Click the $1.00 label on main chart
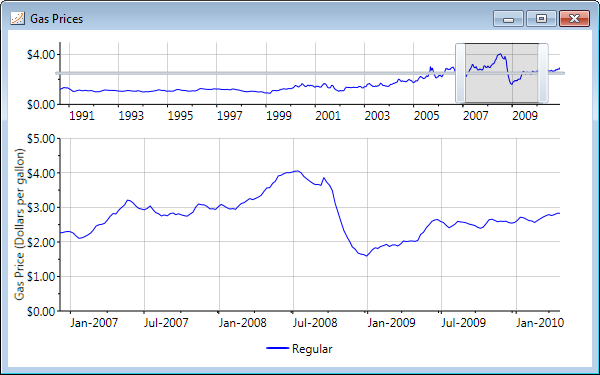This screenshot has width=600, height=375. tap(41, 277)
